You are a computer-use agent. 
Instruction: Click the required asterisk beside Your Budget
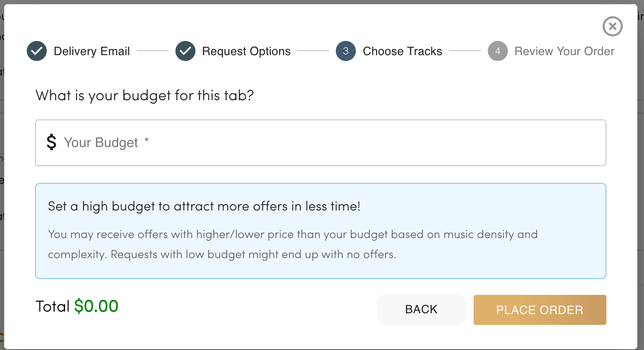click(147, 140)
